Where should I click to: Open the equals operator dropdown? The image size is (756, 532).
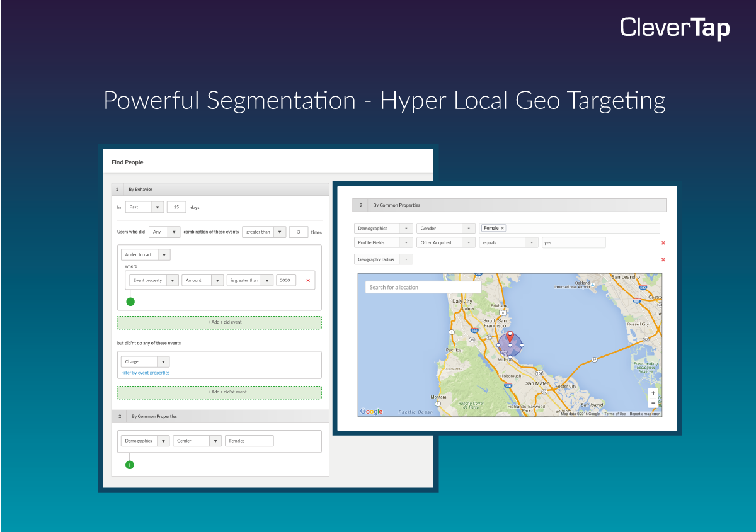pos(509,242)
